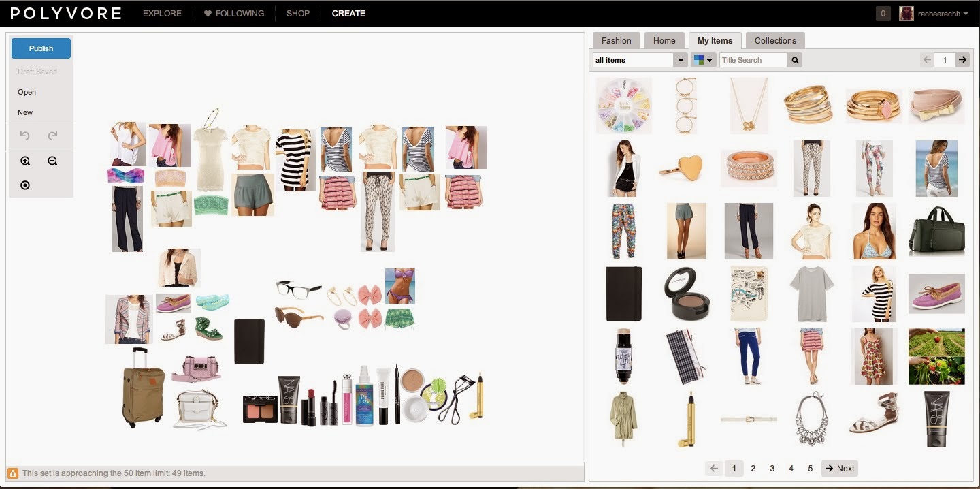The height and width of the screenshot is (489, 980).
Task: Select the blue skinny jeans item
Action: (x=749, y=356)
